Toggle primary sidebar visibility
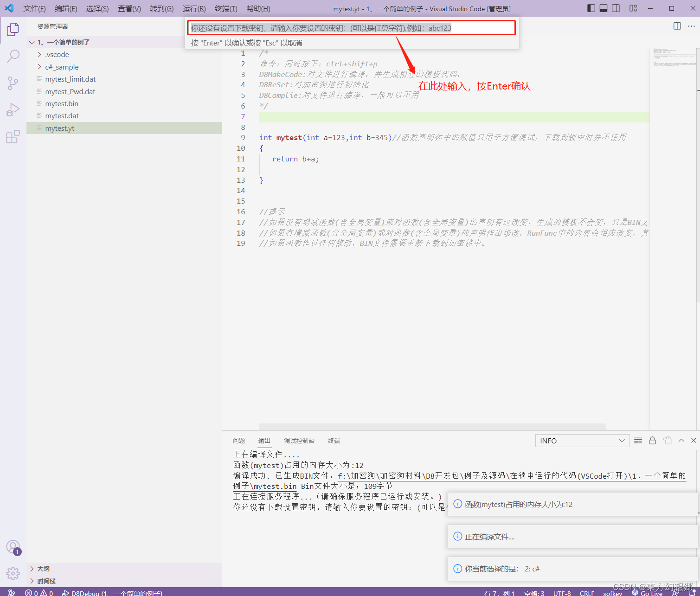The width and height of the screenshot is (700, 596). (x=591, y=8)
